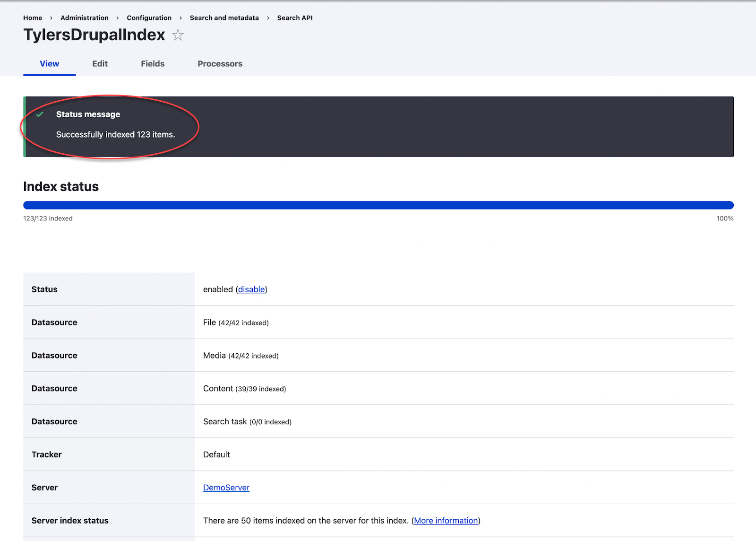Image resolution: width=756 pixels, height=541 pixels.
Task: Click the star to bookmark TylersDrupalIndex
Action: point(178,35)
